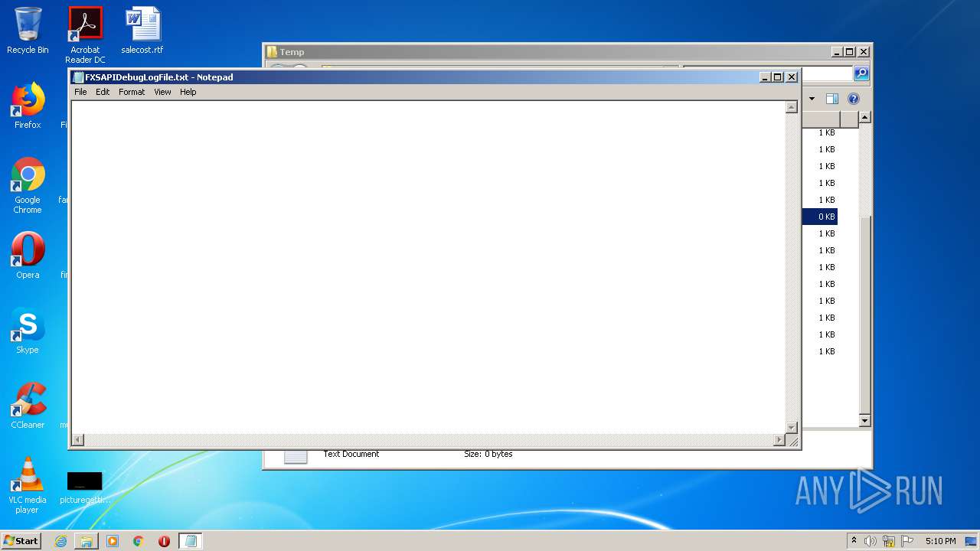Image resolution: width=980 pixels, height=551 pixels.
Task: Click the Temp window search button
Action: (861, 73)
